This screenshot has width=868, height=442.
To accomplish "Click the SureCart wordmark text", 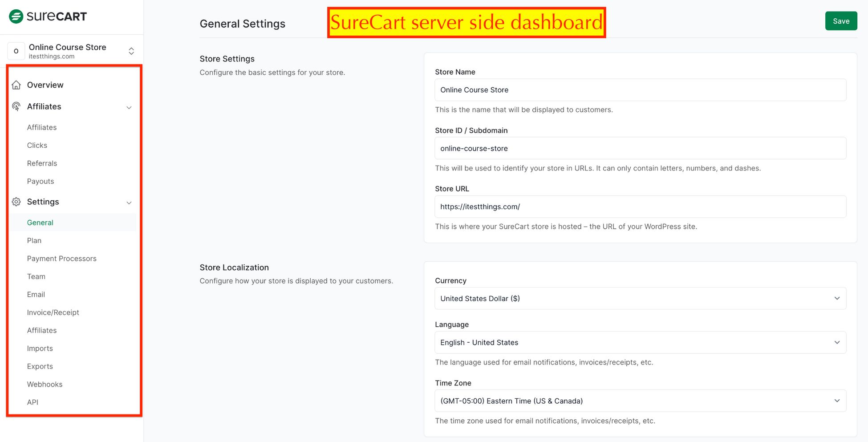I will click(x=57, y=16).
